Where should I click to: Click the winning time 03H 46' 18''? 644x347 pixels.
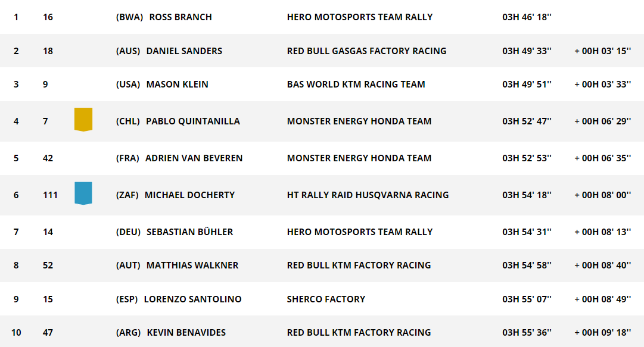(x=527, y=17)
